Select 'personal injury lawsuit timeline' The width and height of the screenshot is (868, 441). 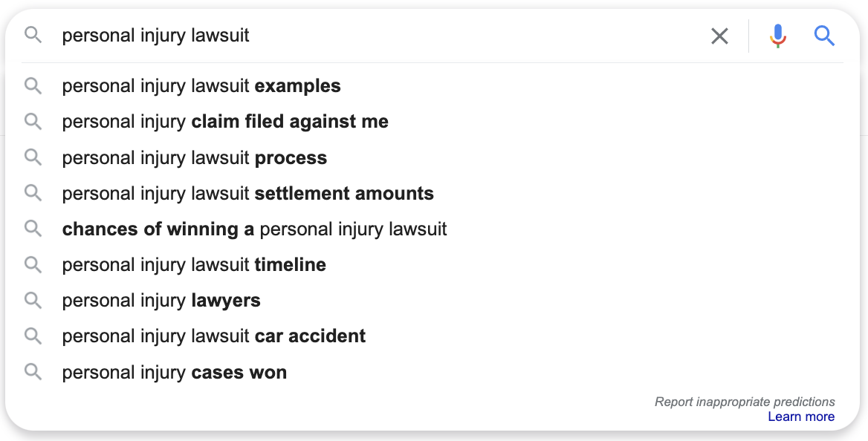(x=194, y=264)
